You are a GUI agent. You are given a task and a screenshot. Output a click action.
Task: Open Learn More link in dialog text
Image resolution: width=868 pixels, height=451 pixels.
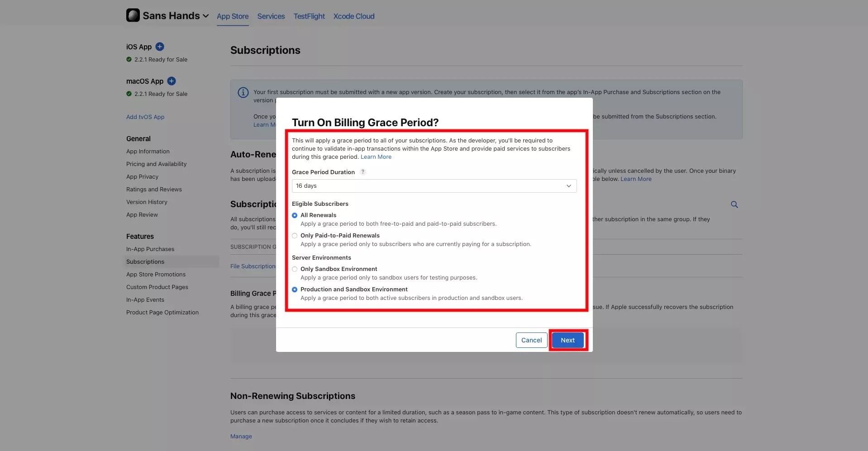[376, 157]
